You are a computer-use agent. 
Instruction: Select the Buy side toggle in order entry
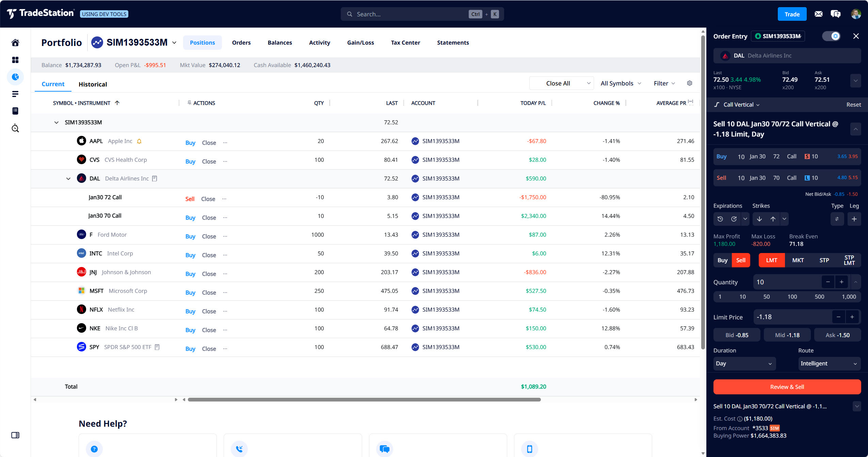[722, 260]
